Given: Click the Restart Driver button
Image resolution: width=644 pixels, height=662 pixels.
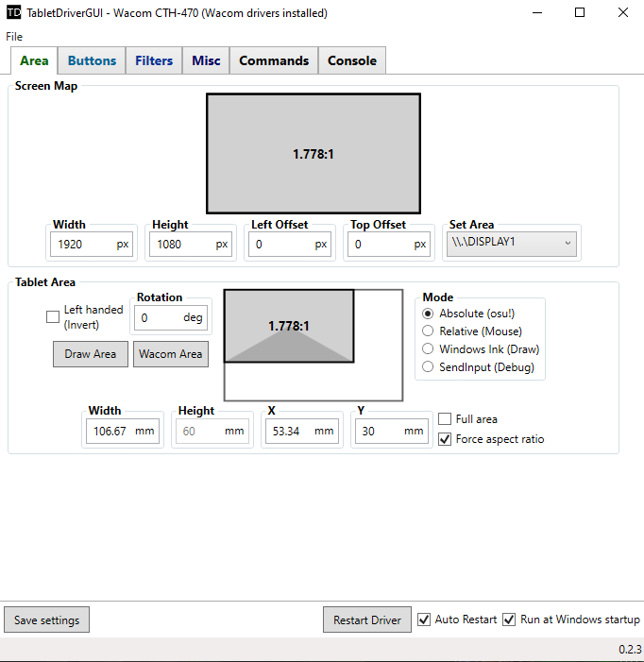Looking at the screenshot, I should coord(367,620).
